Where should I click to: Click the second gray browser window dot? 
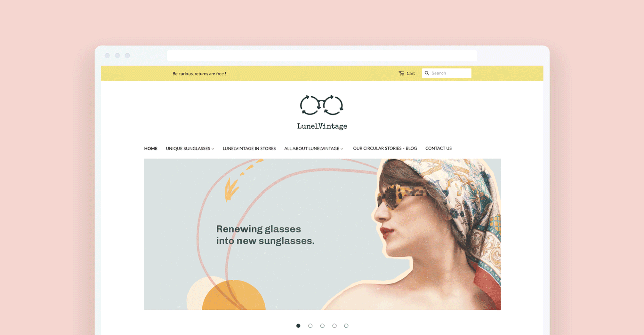coord(117,55)
